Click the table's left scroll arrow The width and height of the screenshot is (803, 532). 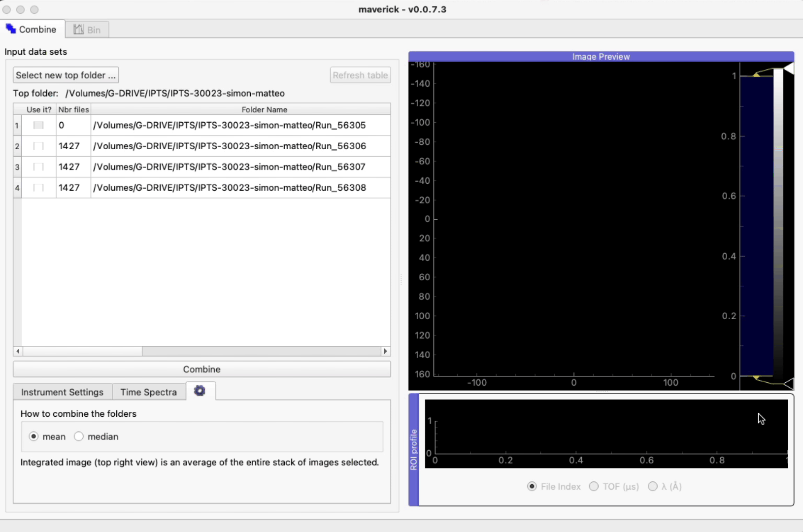[18, 351]
